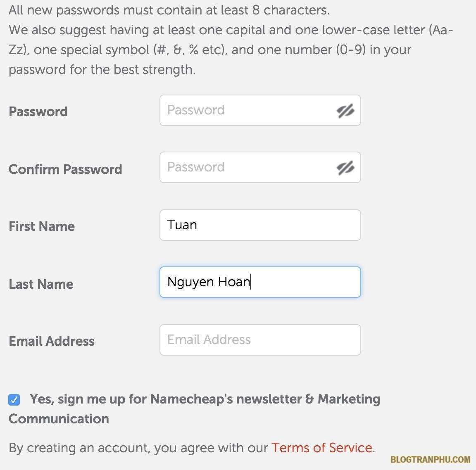Image resolution: width=476 pixels, height=470 pixels.
Task: Uncheck the Namecheap newsletter signup checkbox
Action: (x=14, y=400)
